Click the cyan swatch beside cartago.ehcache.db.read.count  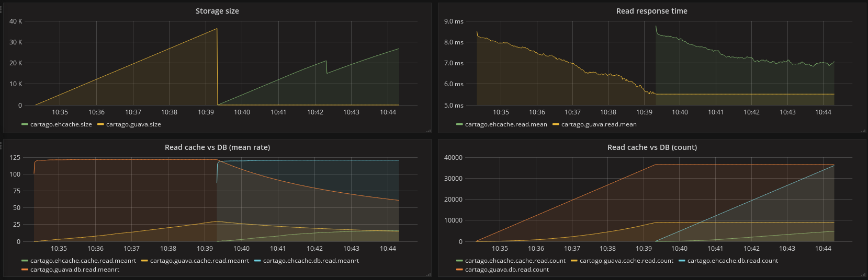pos(682,261)
